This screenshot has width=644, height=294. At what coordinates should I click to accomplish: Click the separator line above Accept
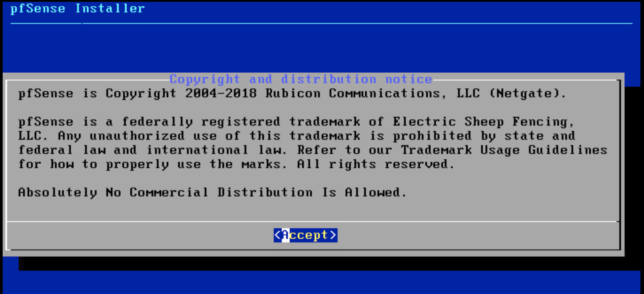tap(313, 221)
